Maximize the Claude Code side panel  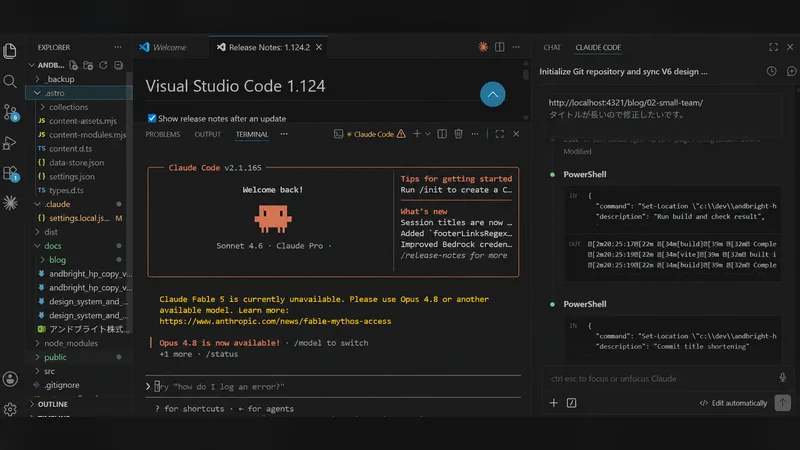pos(773,47)
